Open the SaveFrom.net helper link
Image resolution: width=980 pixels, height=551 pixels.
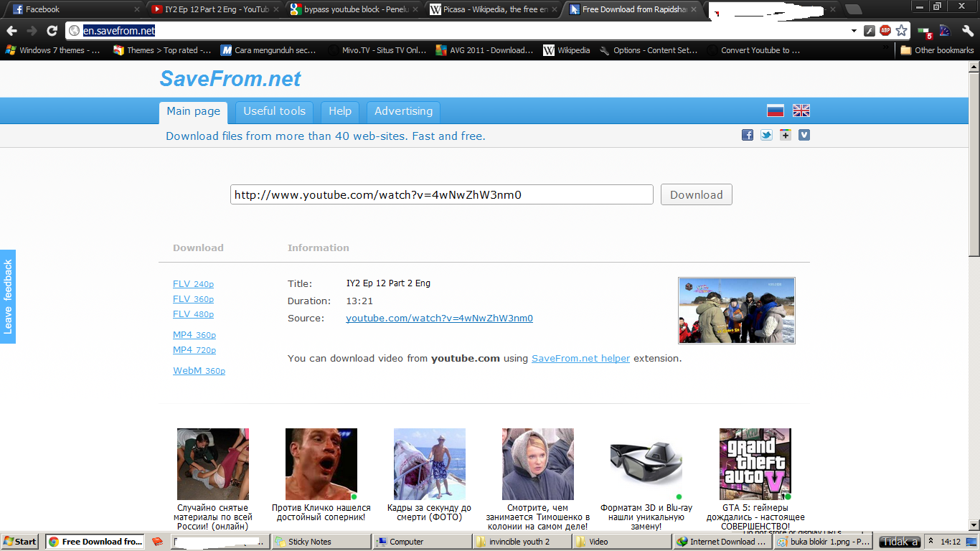(x=580, y=358)
